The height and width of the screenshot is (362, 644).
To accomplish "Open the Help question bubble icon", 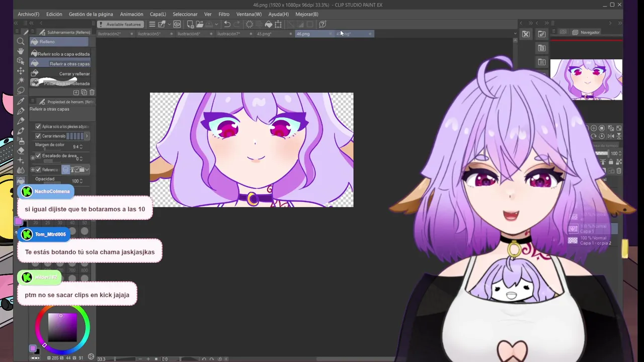I will tap(323, 24).
